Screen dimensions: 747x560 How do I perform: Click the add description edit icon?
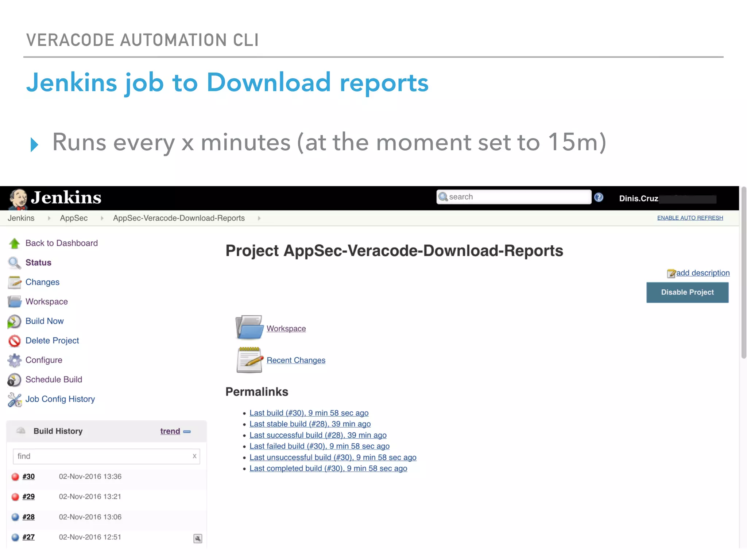pyautogui.click(x=671, y=273)
